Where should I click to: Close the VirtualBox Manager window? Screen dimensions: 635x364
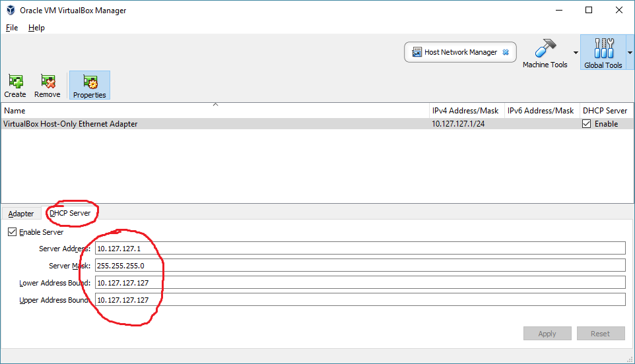coord(618,11)
